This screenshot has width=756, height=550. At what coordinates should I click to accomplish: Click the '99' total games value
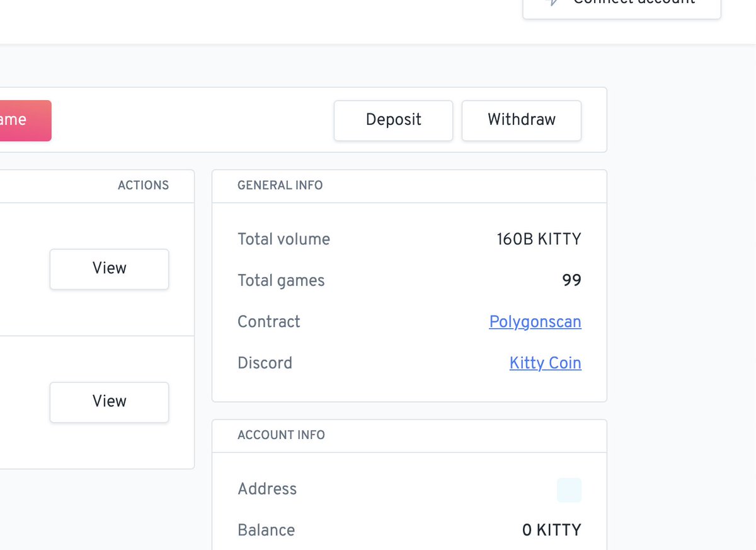click(571, 280)
